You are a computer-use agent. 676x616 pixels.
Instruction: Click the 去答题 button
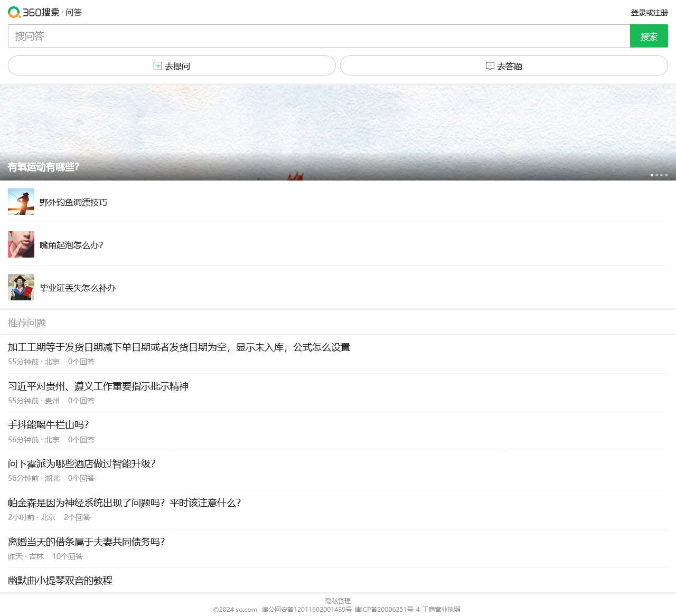[504, 65]
